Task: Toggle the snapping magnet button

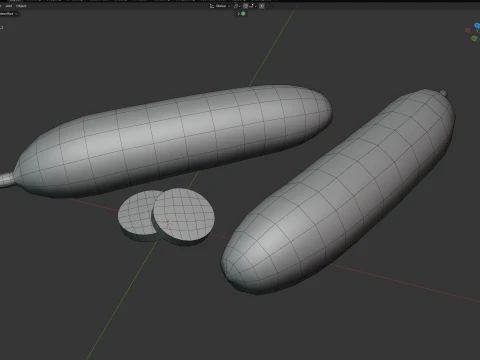Action: pos(246,6)
